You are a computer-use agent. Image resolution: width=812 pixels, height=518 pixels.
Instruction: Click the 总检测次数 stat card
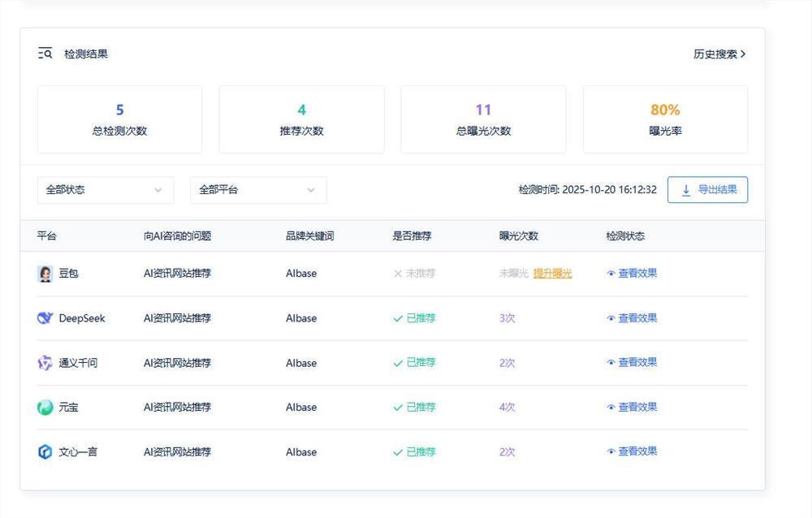pos(119,119)
